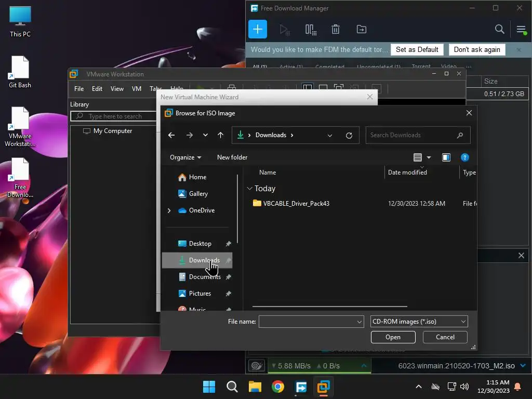The height and width of the screenshot is (399, 532).
Task: Go up one folder level
Action: [x=220, y=135]
